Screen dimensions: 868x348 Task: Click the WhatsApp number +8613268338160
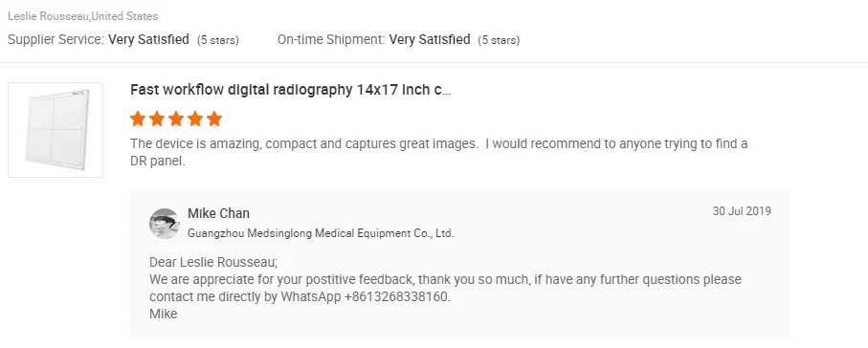tap(396, 296)
